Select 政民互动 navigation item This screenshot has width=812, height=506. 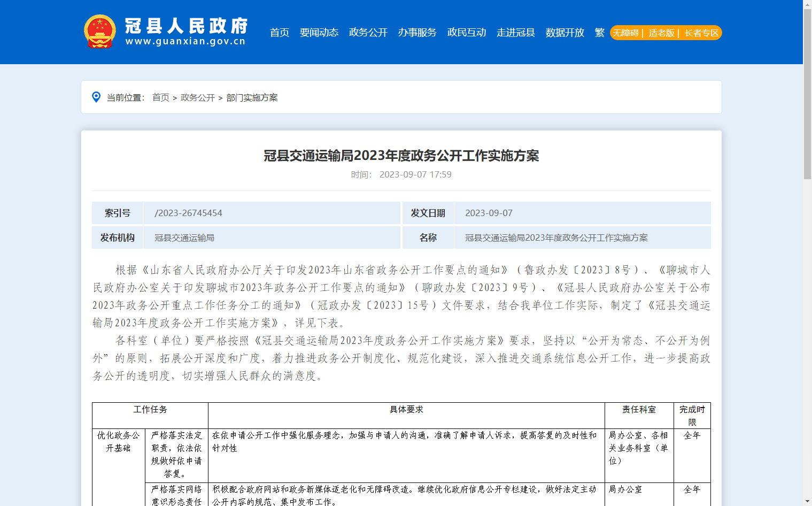tap(467, 33)
